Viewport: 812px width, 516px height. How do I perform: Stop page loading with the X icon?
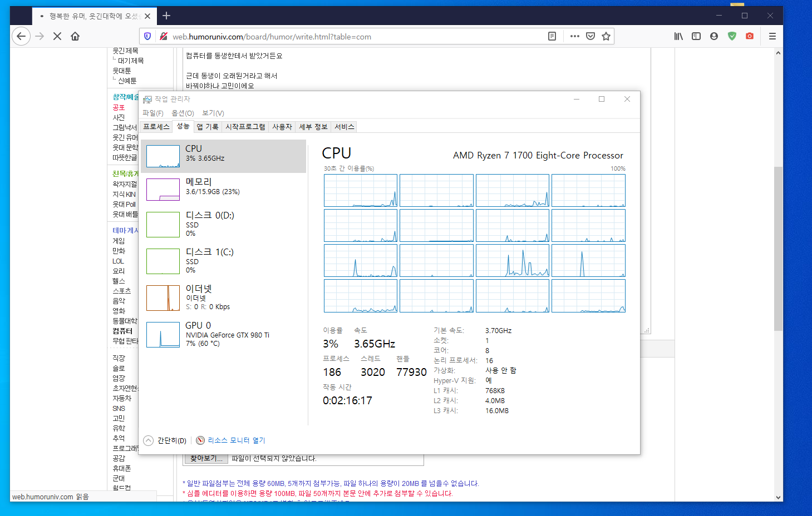point(57,37)
